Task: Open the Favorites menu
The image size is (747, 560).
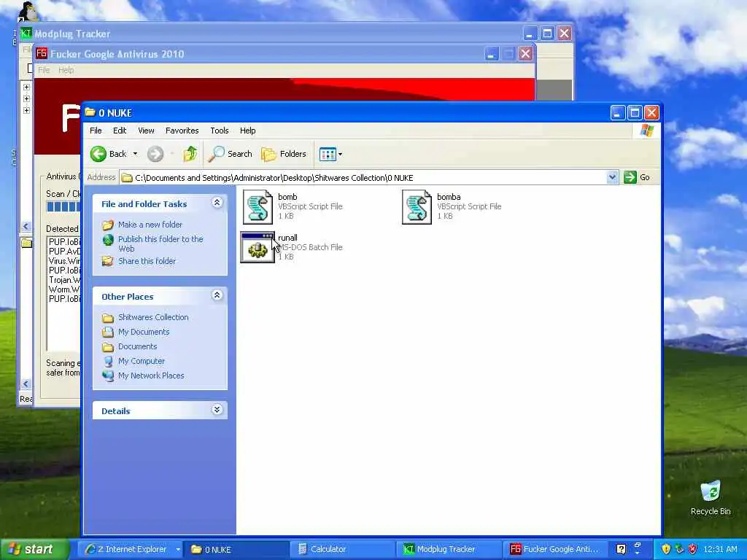Action: (182, 131)
